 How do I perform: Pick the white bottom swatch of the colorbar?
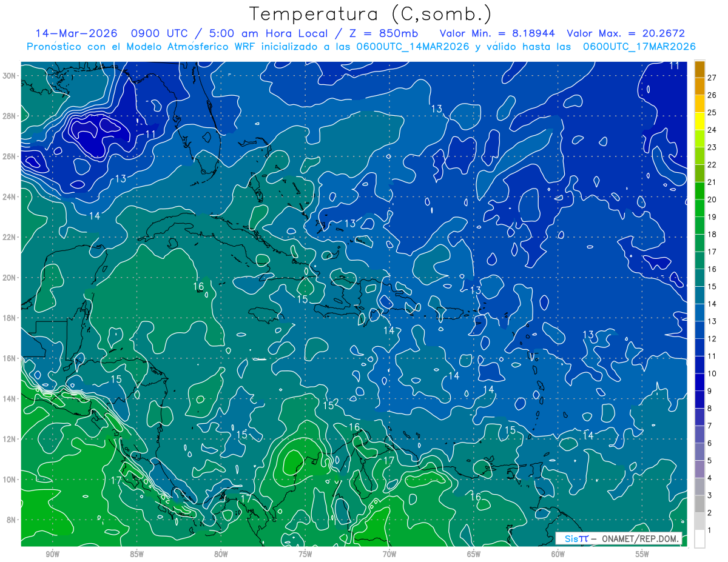tap(699, 539)
